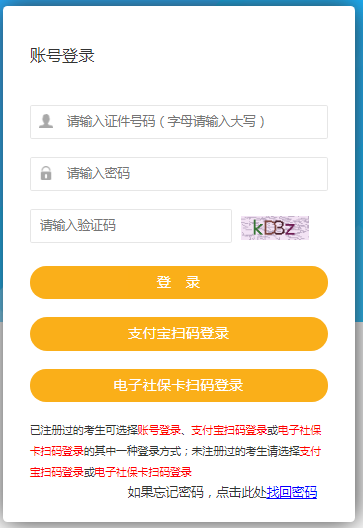Focus the 请输入密码 password field
The height and width of the screenshot is (528, 363).
[x=179, y=174]
